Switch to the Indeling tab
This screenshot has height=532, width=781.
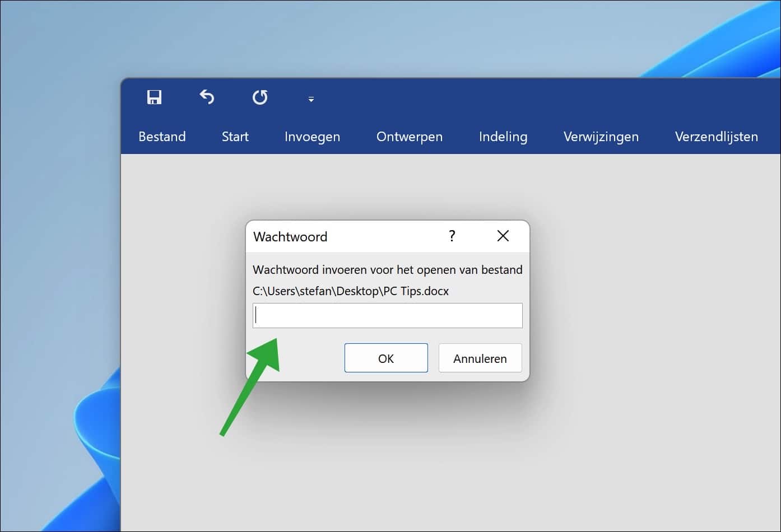[503, 136]
